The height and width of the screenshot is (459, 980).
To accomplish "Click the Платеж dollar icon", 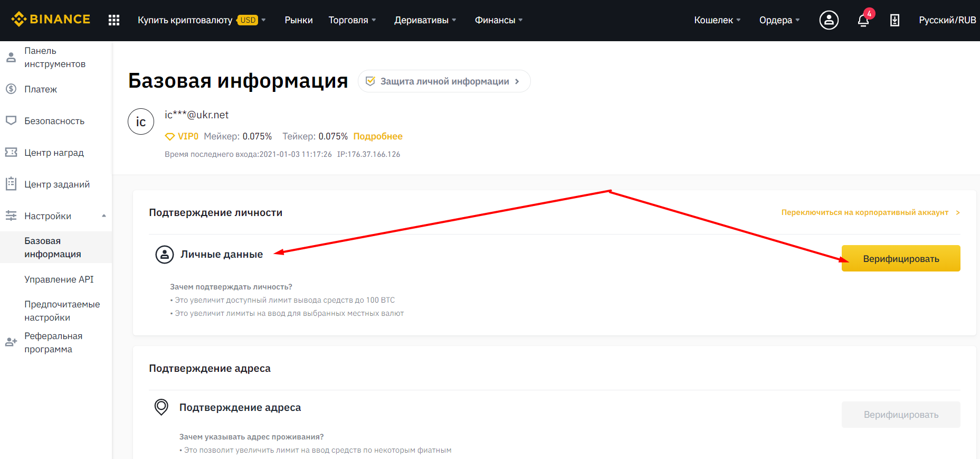I will pos(11,89).
